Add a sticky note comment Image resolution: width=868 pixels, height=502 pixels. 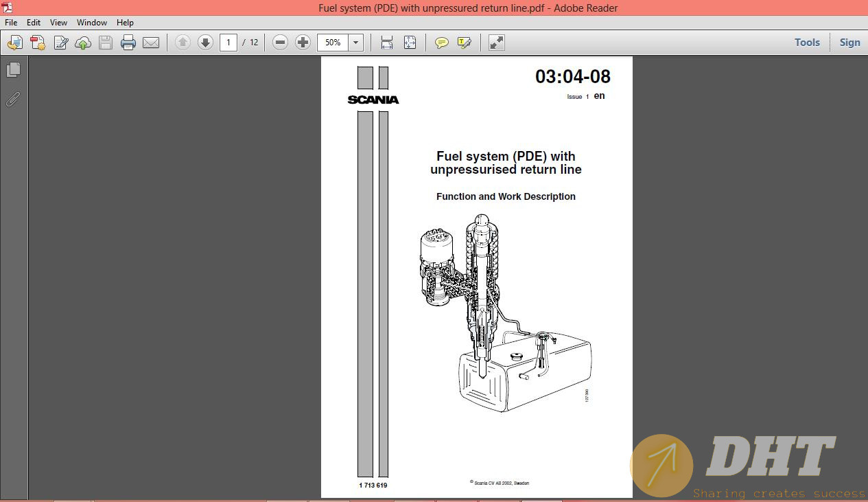[442, 43]
